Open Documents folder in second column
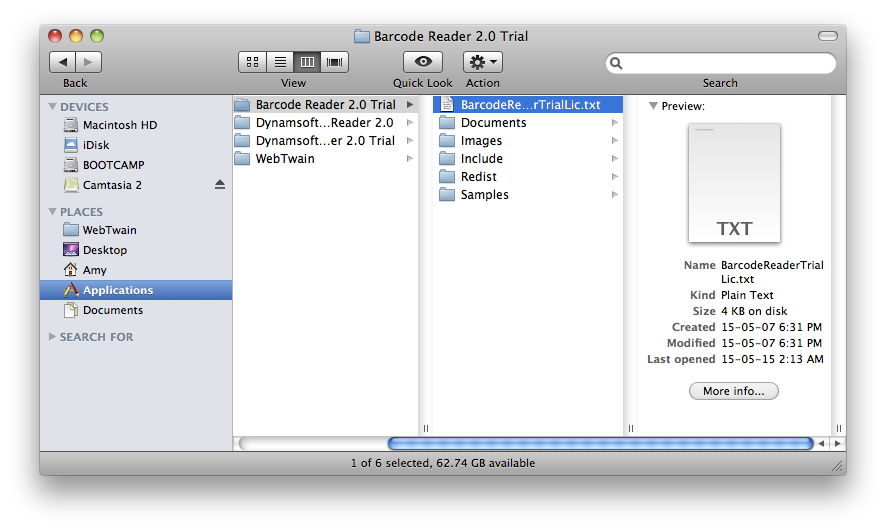Image resolution: width=886 pixels, height=530 pixels. coord(528,123)
